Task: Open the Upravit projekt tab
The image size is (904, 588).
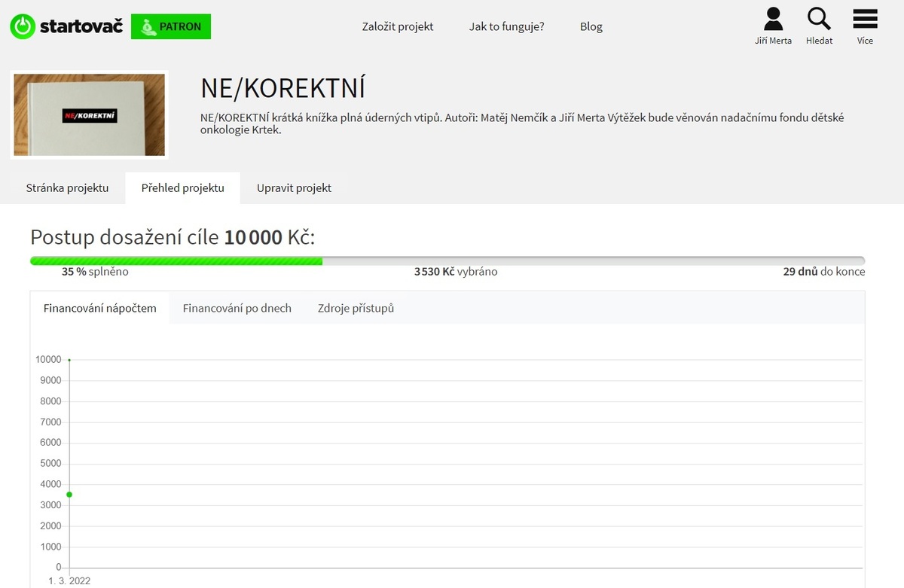Action: pos(294,188)
